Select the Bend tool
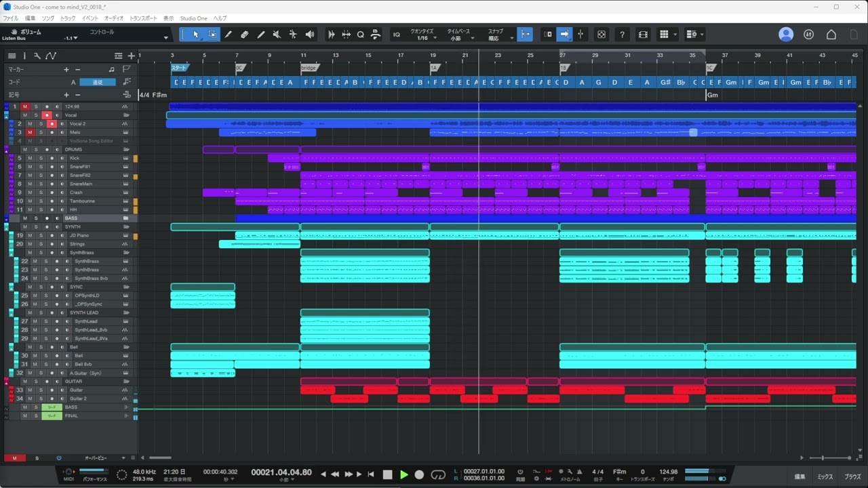The image size is (868, 488). (x=293, y=35)
